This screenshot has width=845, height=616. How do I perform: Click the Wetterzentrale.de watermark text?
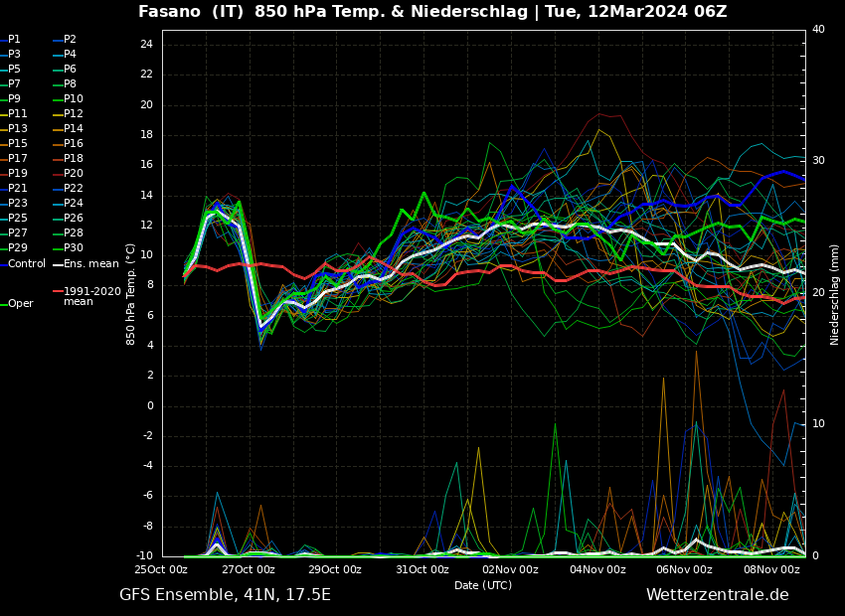coord(717,595)
